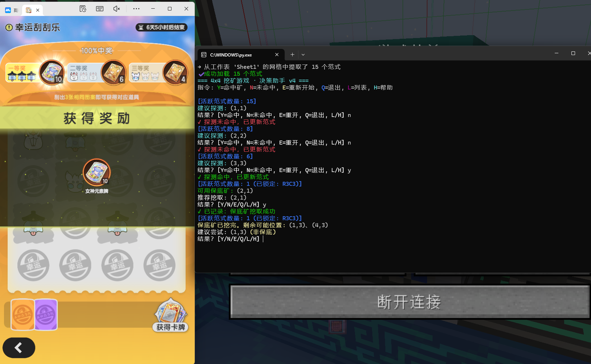Screen dimensions: 591x364
Task: Click the 女神元素牌 reward card
Action: (x=97, y=173)
